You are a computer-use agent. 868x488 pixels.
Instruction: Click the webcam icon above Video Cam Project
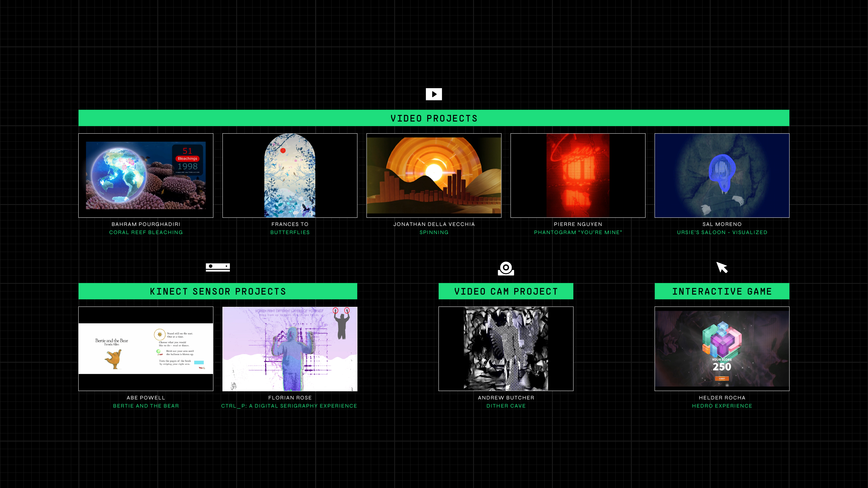tap(506, 268)
